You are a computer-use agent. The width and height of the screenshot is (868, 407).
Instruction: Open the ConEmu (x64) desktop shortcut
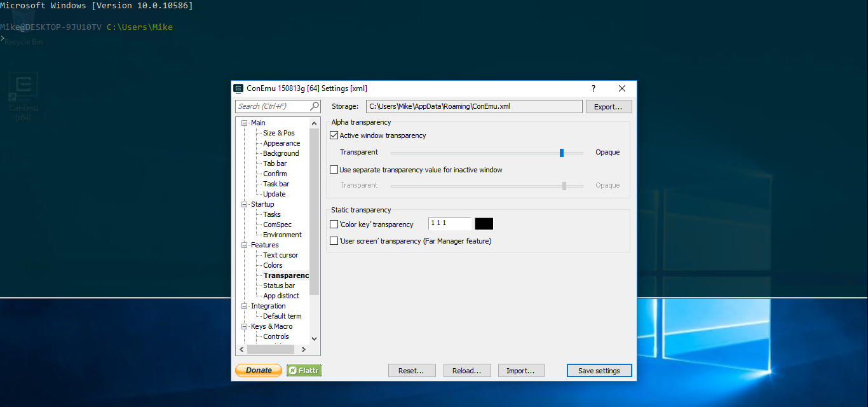[x=24, y=92]
